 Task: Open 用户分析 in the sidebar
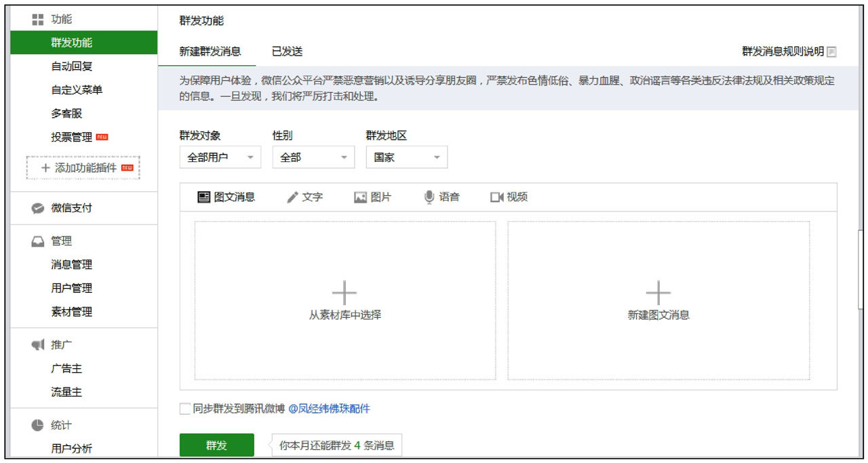click(x=72, y=449)
